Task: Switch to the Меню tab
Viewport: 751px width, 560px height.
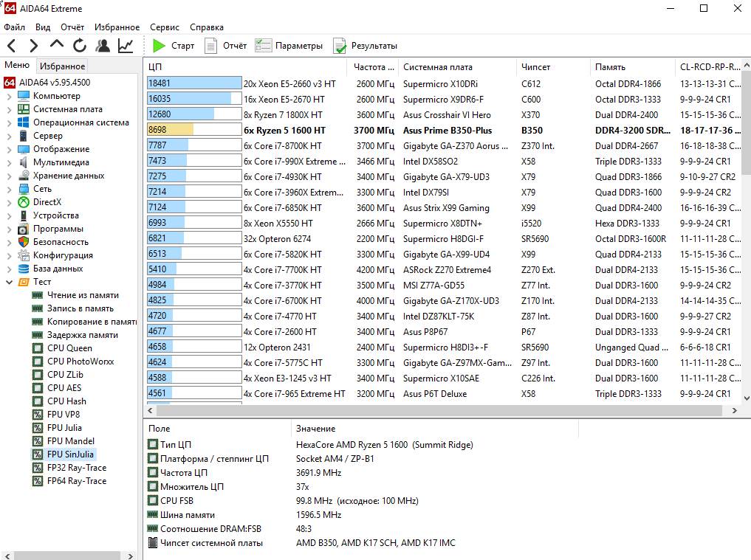Action: pos(17,65)
